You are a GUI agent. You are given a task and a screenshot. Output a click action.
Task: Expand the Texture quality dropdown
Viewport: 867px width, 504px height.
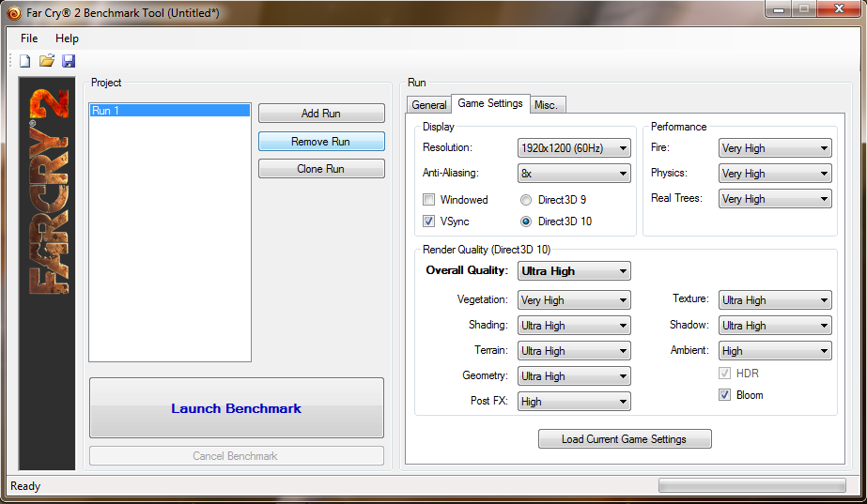pos(775,300)
